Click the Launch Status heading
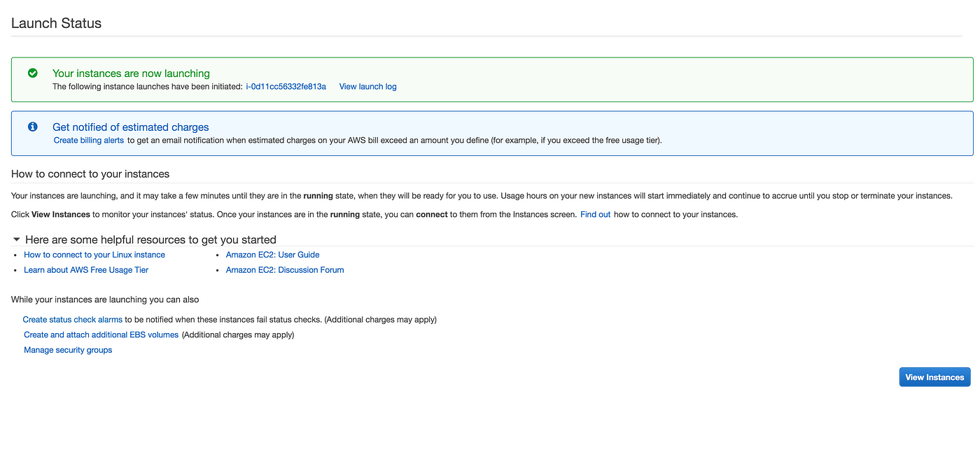The height and width of the screenshot is (473, 980). tap(56, 23)
